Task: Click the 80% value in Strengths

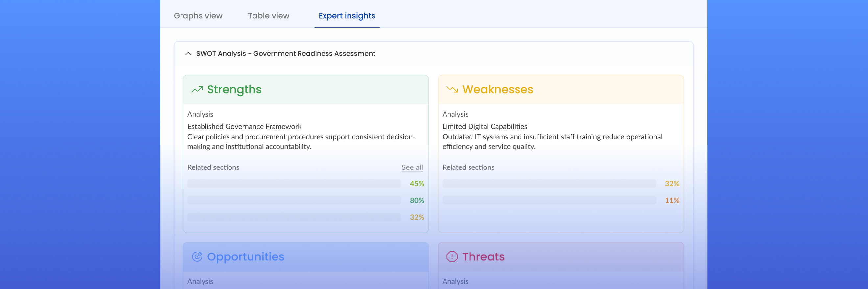Action: coord(417,201)
